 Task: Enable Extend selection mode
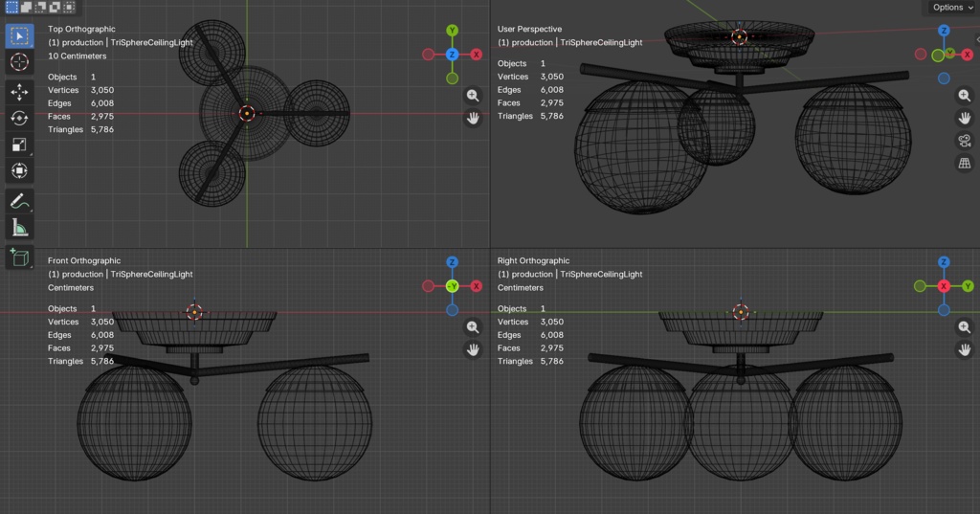[26, 7]
